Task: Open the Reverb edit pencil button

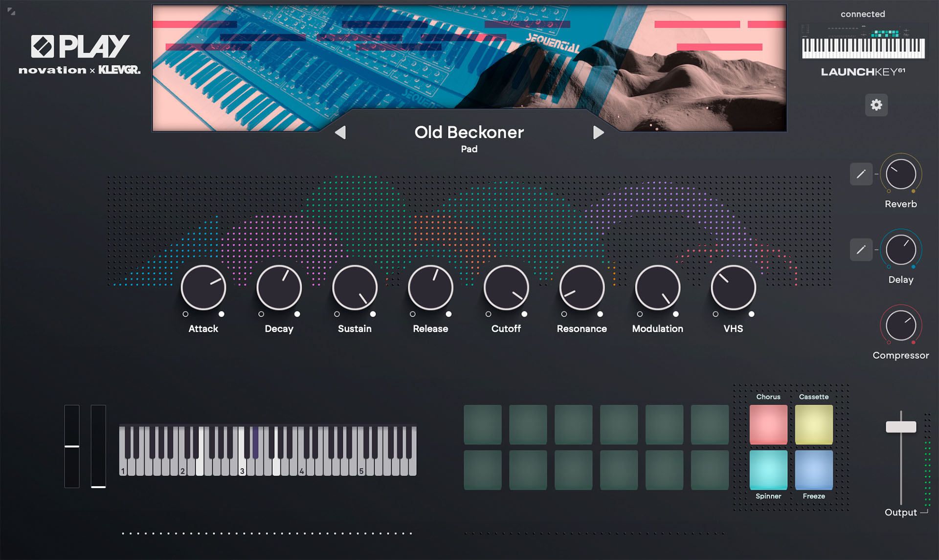Action: tap(861, 174)
